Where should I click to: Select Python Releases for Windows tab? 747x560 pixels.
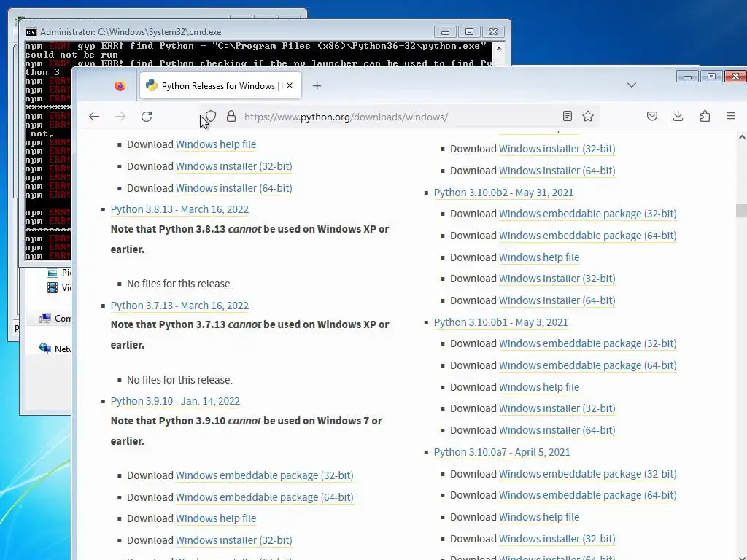point(220,86)
